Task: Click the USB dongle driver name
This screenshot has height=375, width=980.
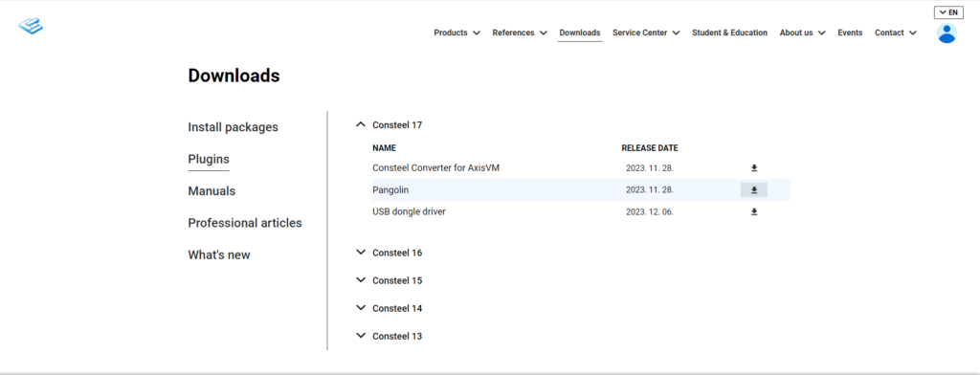Action: point(409,211)
